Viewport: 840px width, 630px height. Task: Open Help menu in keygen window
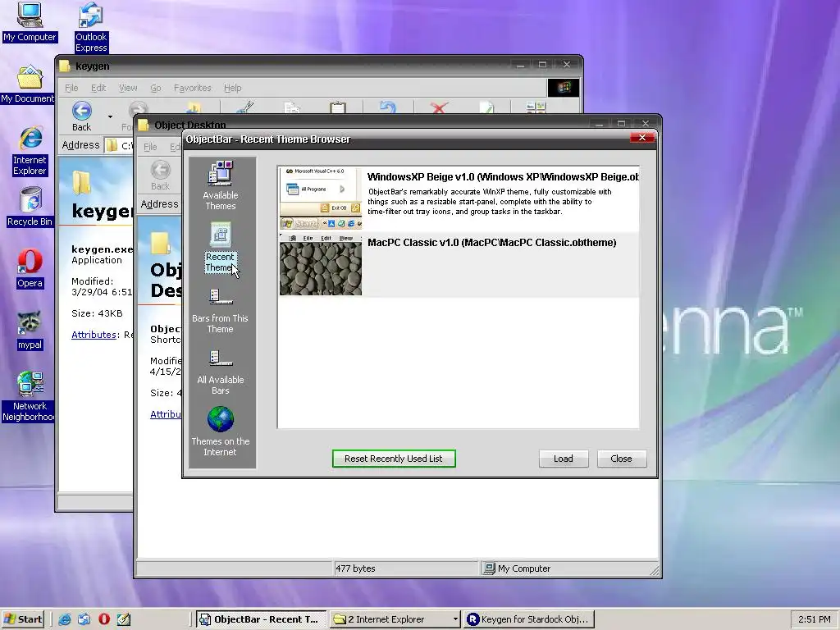pos(232,88)
